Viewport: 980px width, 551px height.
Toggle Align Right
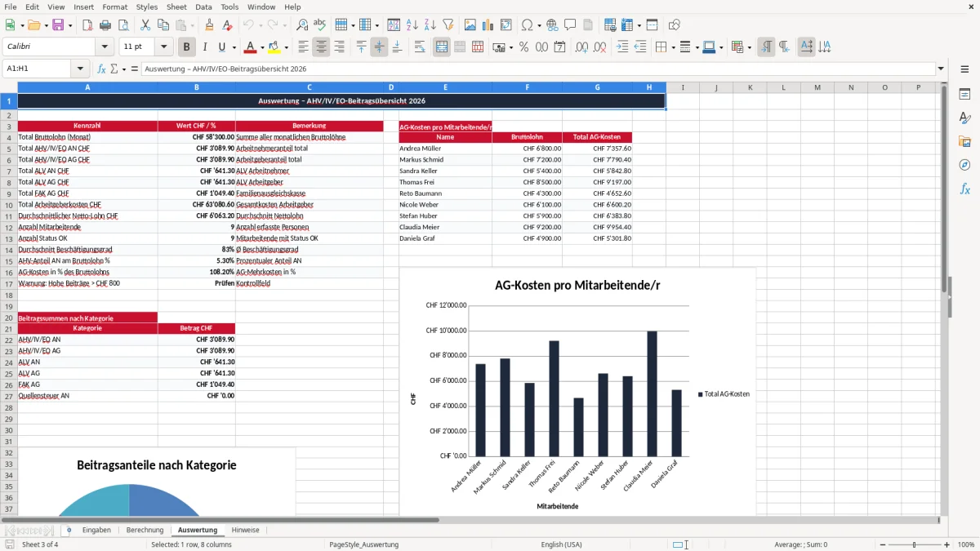point(339,47)
